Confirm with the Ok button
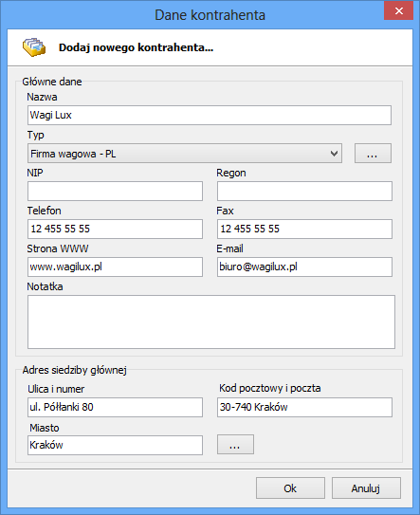This screenshot has height=515, width=420. click(290, 488)
